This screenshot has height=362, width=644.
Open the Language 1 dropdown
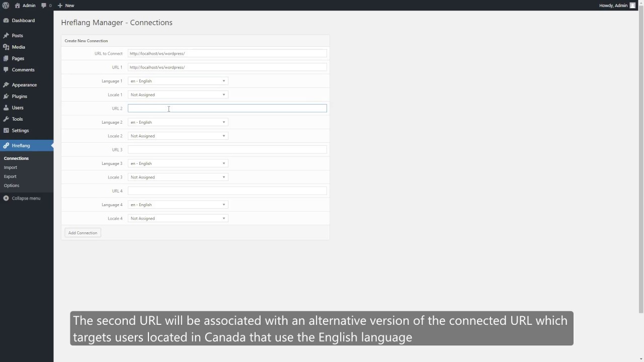pos(178,81)
